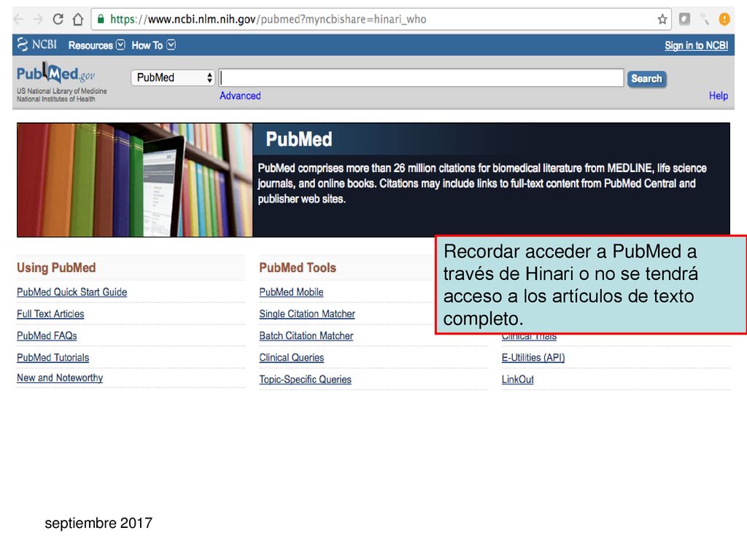This screenshot has height=560, width=747.
Task: Open PubMed Quick Start Guide
Action: 72,292
